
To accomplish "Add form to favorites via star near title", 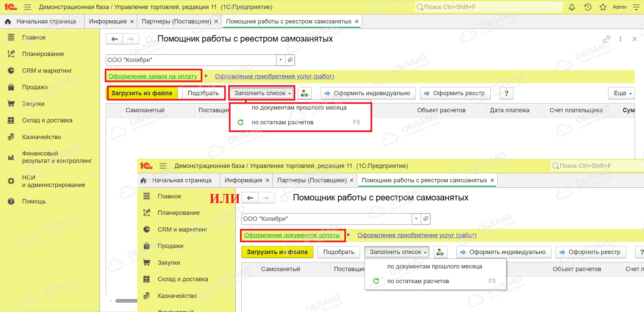I will [x=149, y=39].
